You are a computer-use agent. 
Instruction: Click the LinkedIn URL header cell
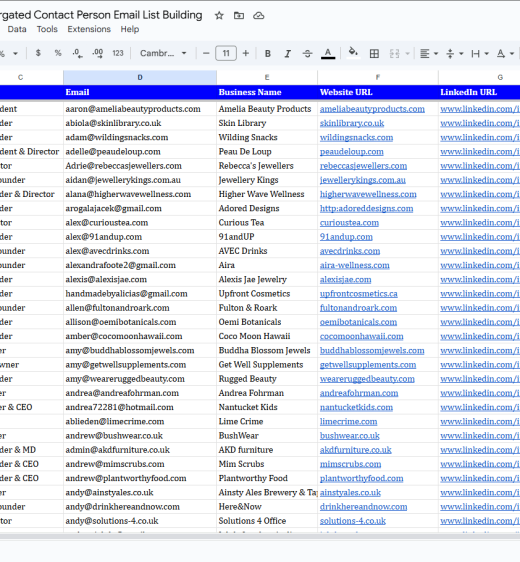(x=479, y=92)
